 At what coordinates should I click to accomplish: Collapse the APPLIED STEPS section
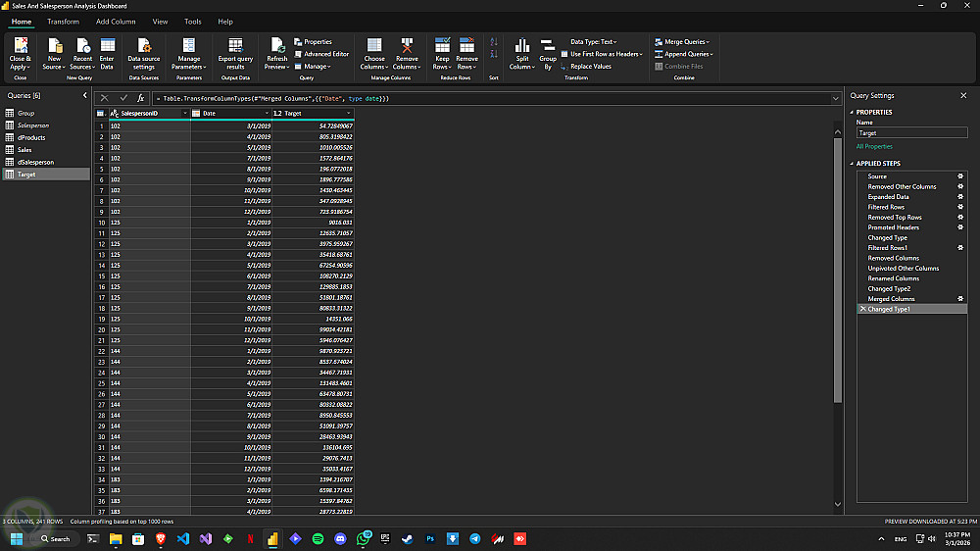(851, 164)
